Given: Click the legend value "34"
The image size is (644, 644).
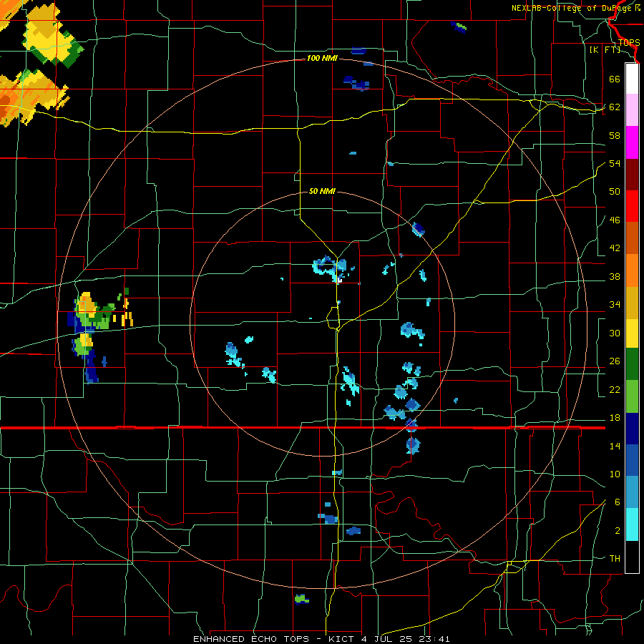Looking at the screenshot, I should (x=615, y=305).
